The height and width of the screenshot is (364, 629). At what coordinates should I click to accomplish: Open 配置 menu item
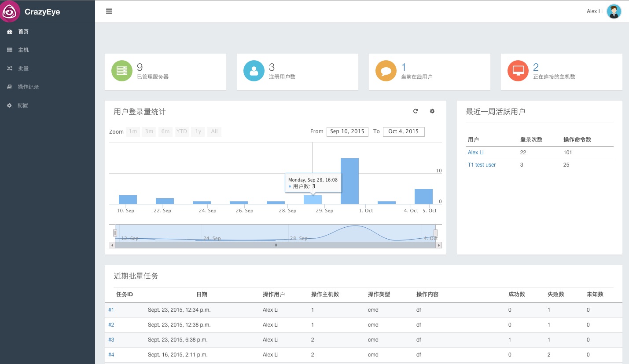[x=23, y=106]
